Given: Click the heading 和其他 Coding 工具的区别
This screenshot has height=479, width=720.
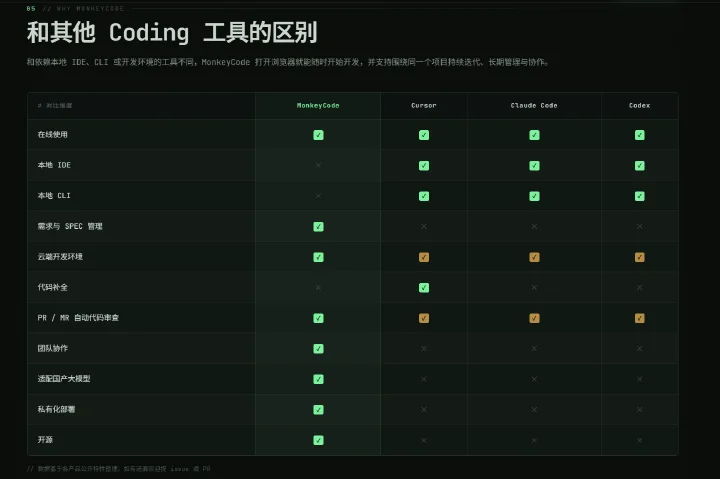Looking at the screenshot, I should tap(172, 33).
